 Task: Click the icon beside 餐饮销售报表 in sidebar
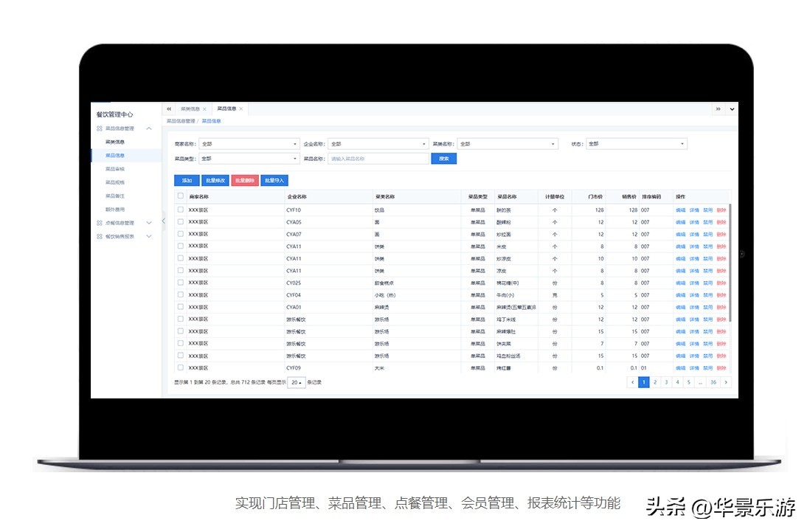tap(99, 236)
